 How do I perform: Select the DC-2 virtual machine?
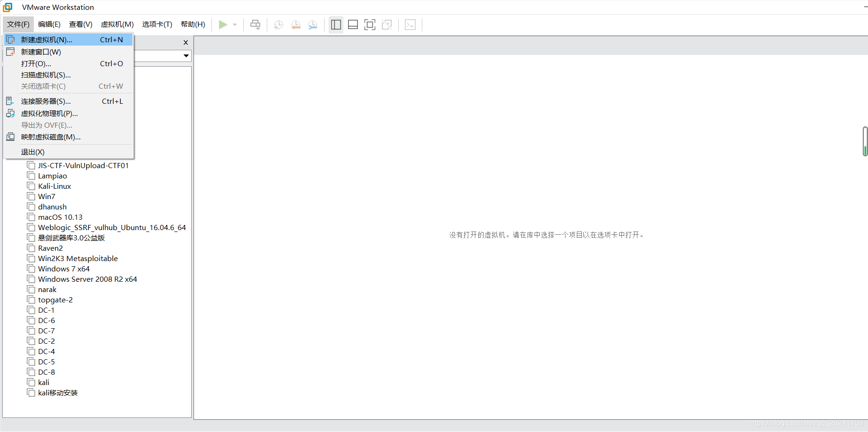click(46, 341)
